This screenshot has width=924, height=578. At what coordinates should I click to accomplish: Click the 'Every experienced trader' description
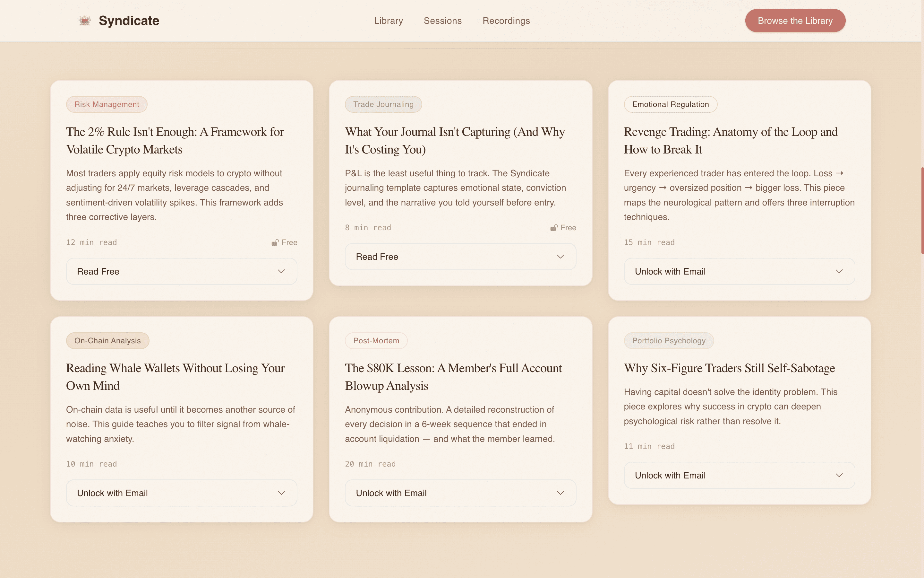click(739, 195)
